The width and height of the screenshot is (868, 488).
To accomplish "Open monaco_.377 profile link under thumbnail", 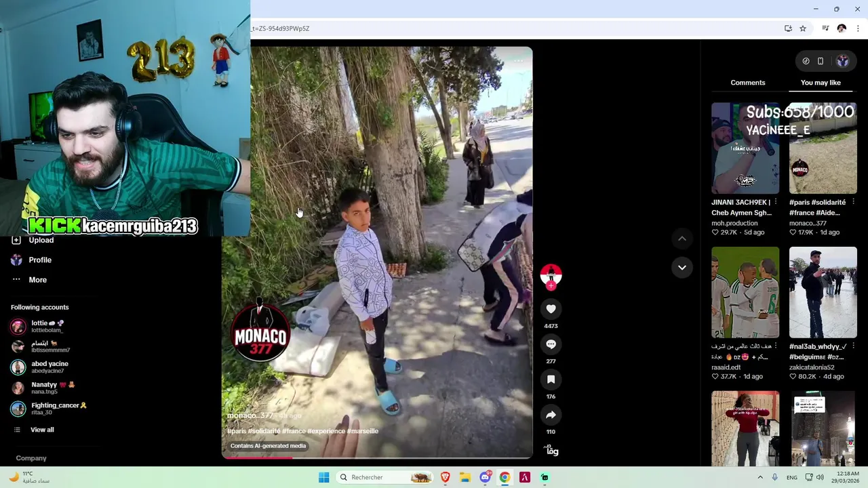I will point(808,223).
